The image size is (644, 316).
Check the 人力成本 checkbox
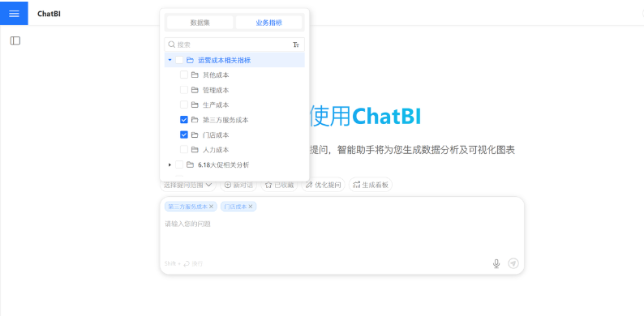coord(184,149)
